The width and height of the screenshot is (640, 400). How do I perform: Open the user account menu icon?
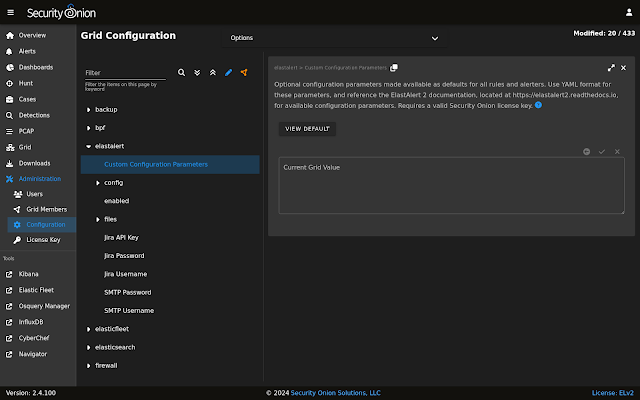click(629, 13)
